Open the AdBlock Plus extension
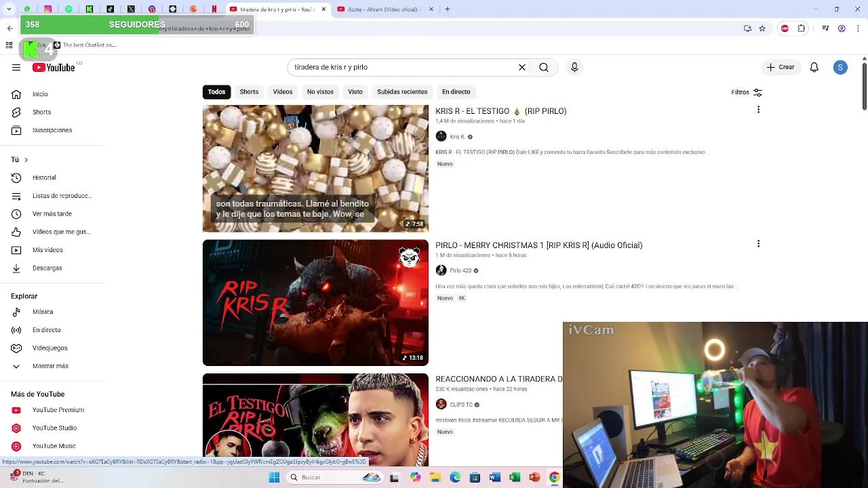 (785, 28)
